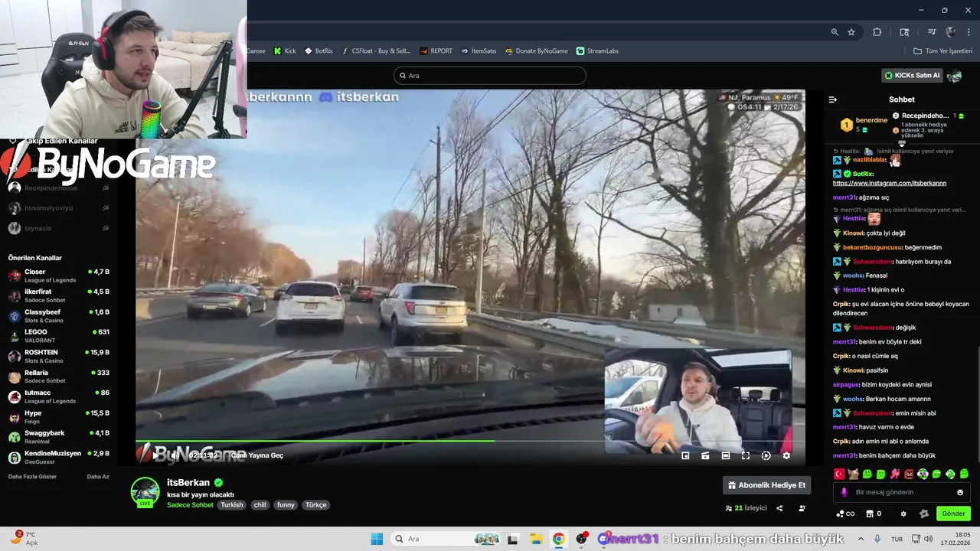Screen dimensions: 980x551
Task: Open the Closer recommended channel
Action: click(59, 275)
